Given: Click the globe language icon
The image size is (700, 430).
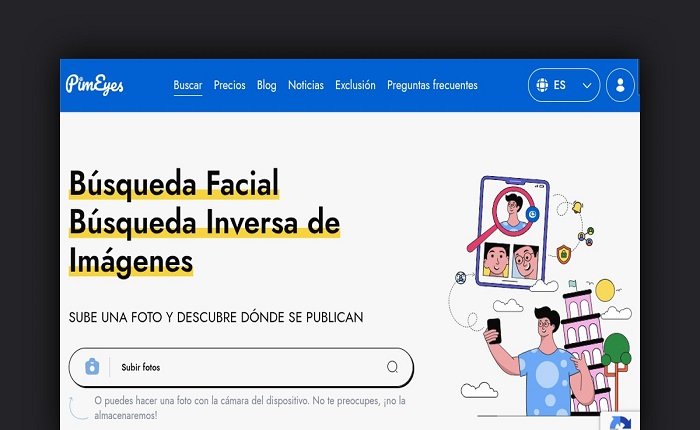Looking at the screenshot, I should tap(542, 85).
